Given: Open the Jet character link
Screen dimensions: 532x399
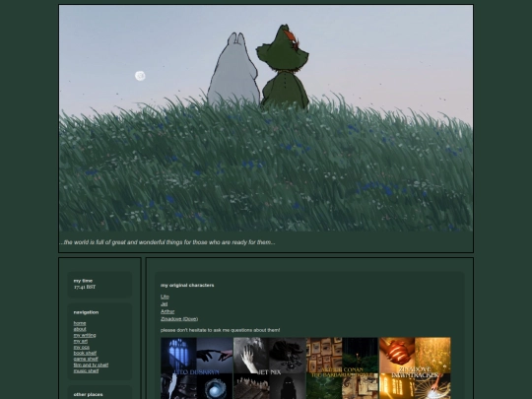Looking at the screenshot, I should 164,304.
